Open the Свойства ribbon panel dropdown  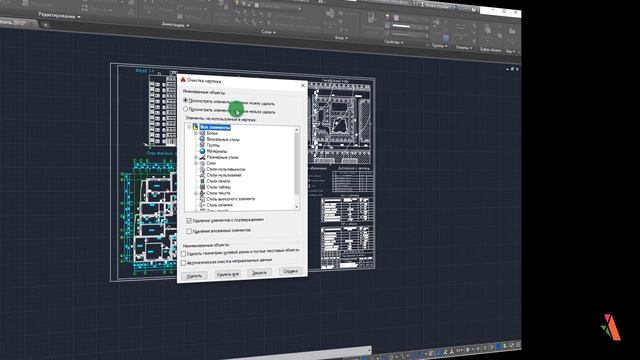pos(393,42)
